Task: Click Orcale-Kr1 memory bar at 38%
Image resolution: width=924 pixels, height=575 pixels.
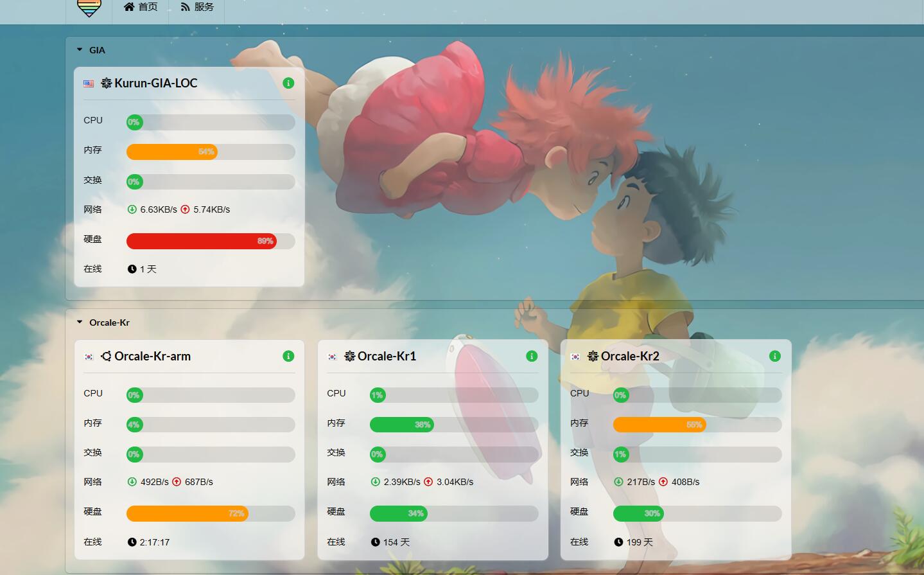Action: click(454, 425)
